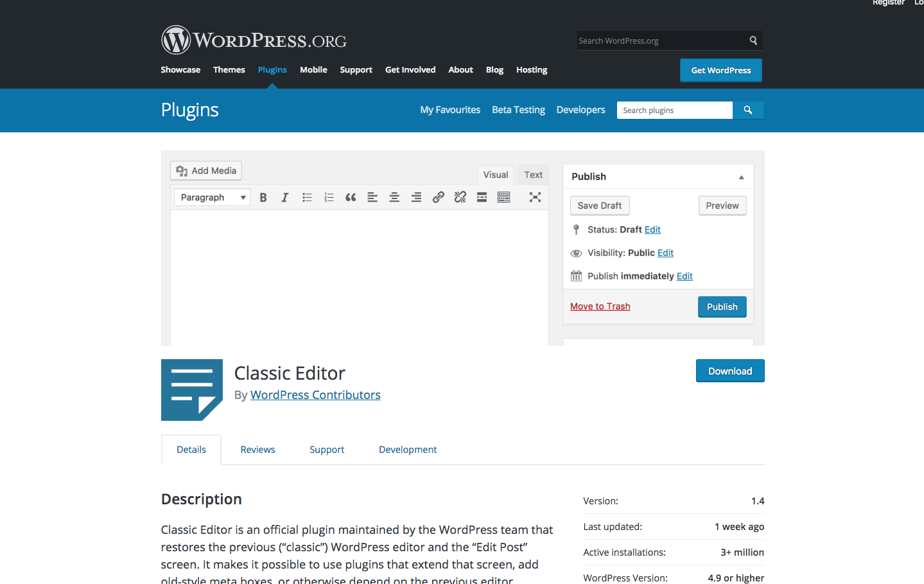Open Mobile in top navigation

pyautogui.click(x=313, y=69)
